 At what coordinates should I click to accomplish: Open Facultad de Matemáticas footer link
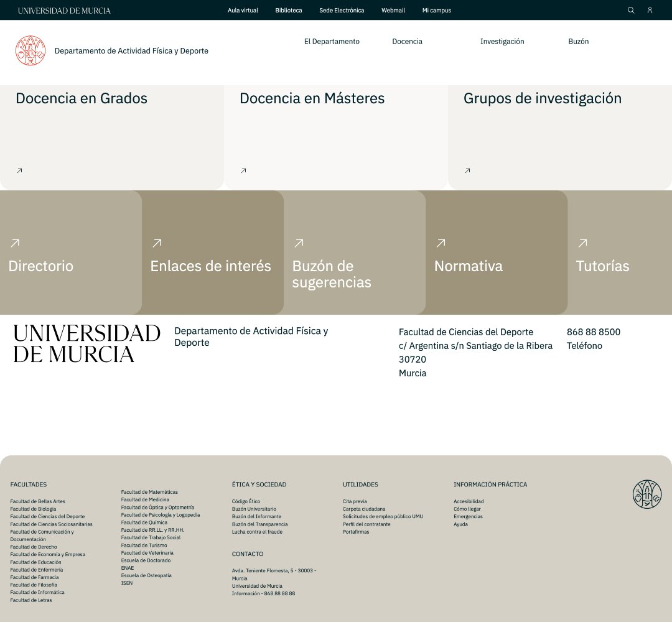(x=149, y=492)
